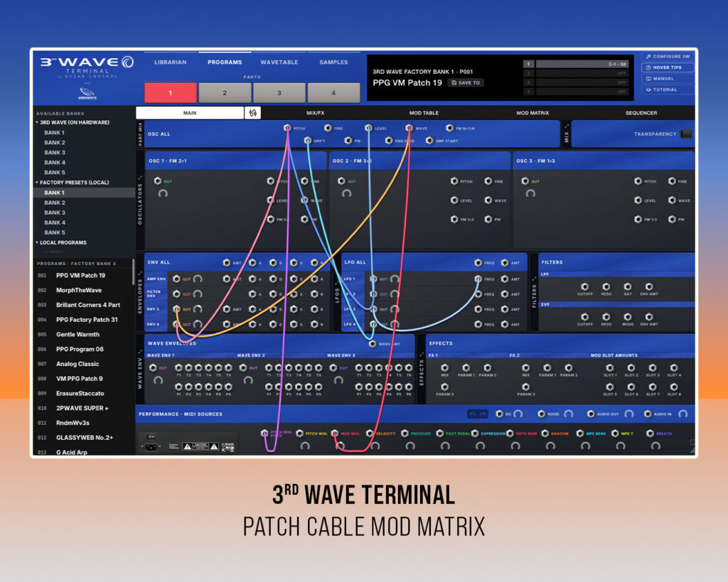Click the OSC 2 FM 3>2 jack
Screen dimensions: 728x582
pos(454,219)
